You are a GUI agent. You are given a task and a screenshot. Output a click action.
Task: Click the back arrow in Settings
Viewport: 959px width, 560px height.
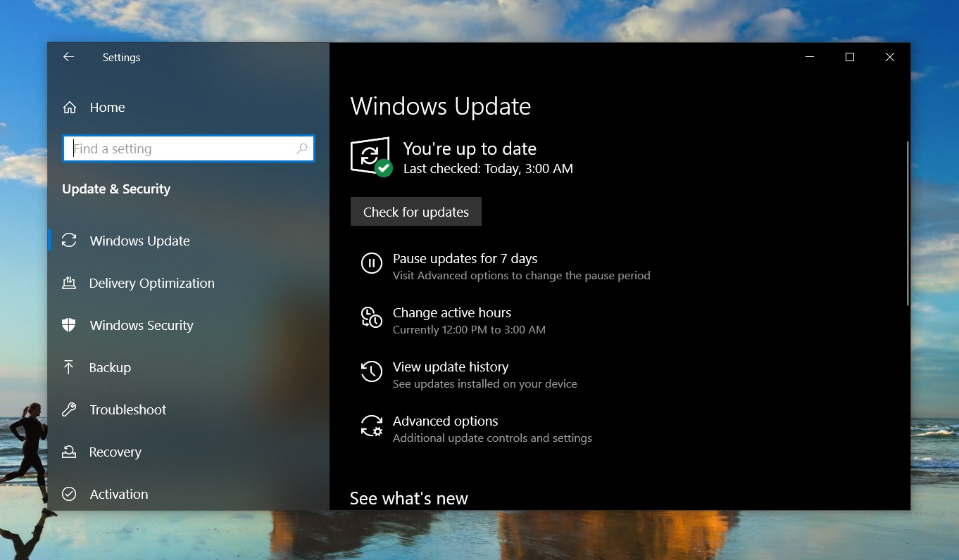click(68, 57)
